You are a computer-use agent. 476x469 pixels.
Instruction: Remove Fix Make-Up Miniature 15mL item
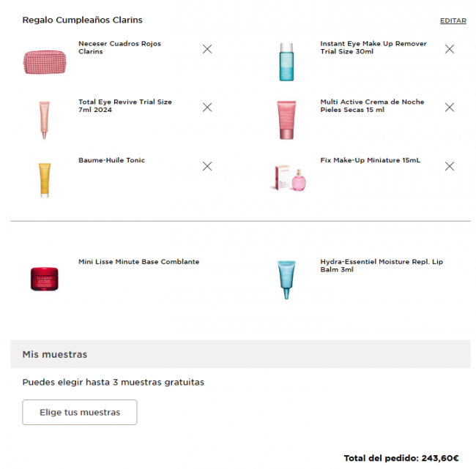pos(450,166)
